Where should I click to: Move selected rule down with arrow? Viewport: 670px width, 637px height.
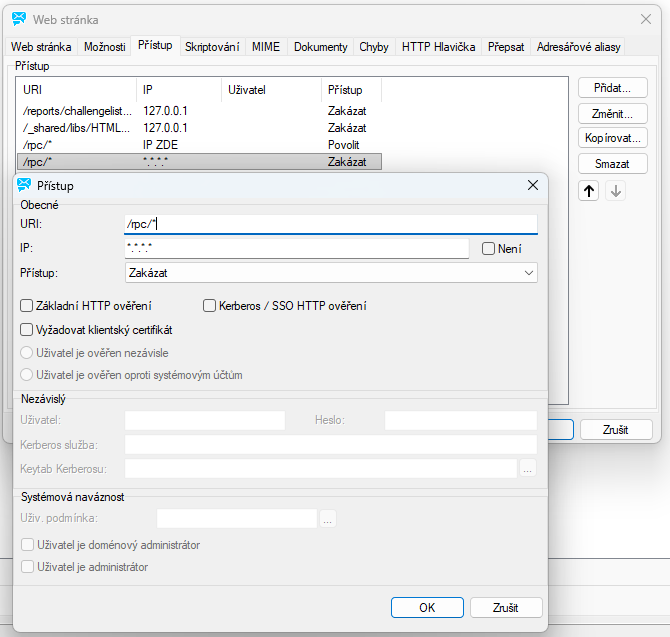[x=615, y=191]
